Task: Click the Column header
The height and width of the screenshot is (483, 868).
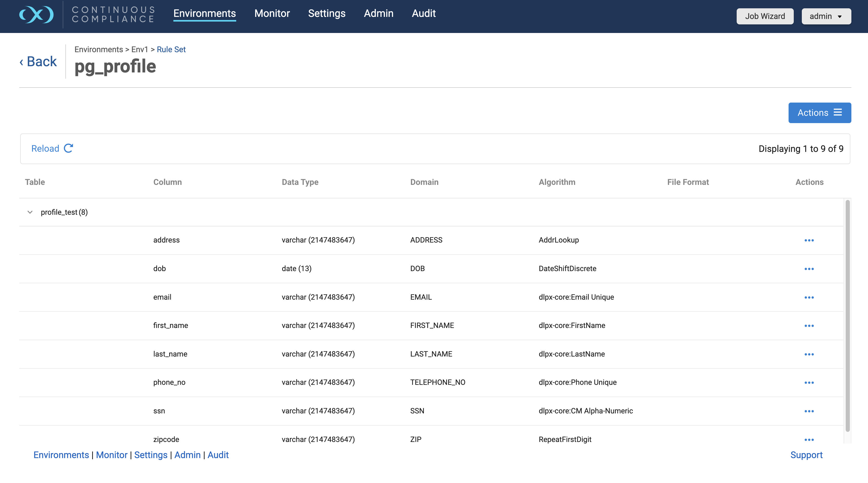Action: pos(167,182)
